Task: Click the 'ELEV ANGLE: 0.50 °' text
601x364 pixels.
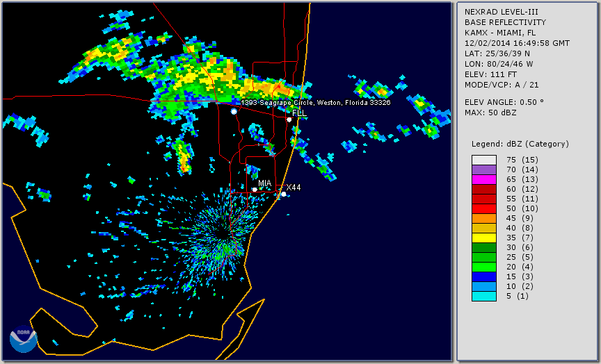Action: point(504,102)
